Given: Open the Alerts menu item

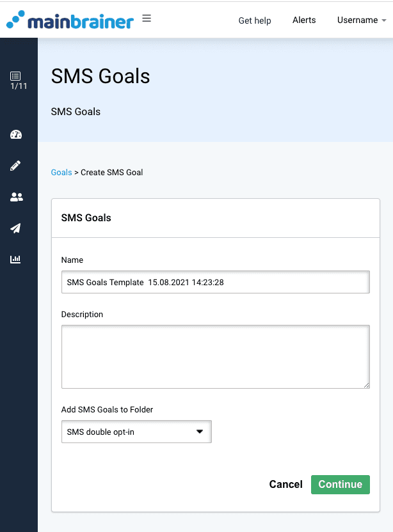Looking at the screenshot, I should [304, 20].
